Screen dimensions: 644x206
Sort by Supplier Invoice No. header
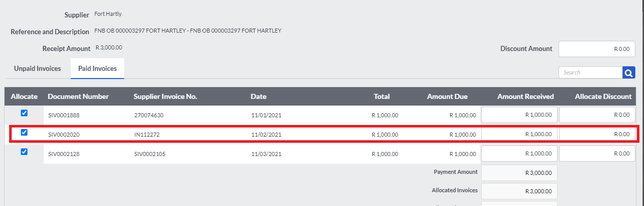165,96
